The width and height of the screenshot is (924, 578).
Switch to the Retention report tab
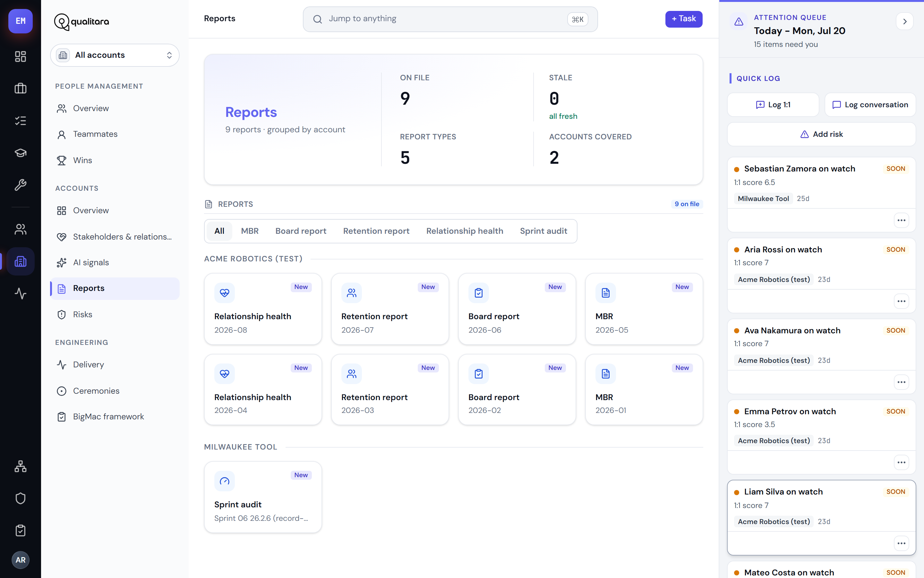tap(376, 231)
